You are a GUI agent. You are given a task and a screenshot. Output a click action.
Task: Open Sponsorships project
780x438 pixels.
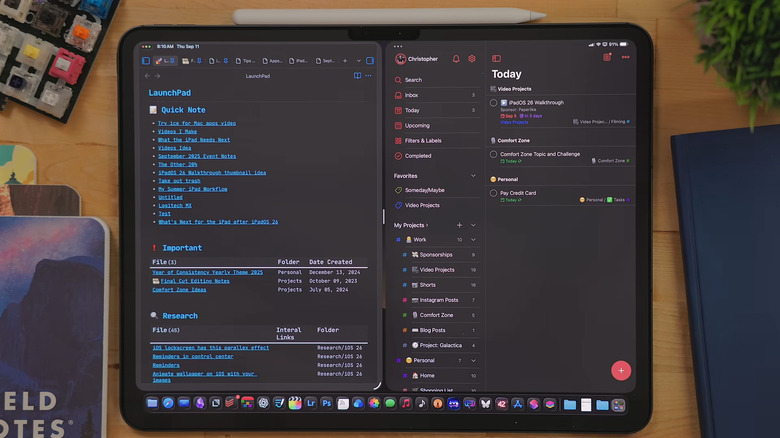[x=439, y=255]
